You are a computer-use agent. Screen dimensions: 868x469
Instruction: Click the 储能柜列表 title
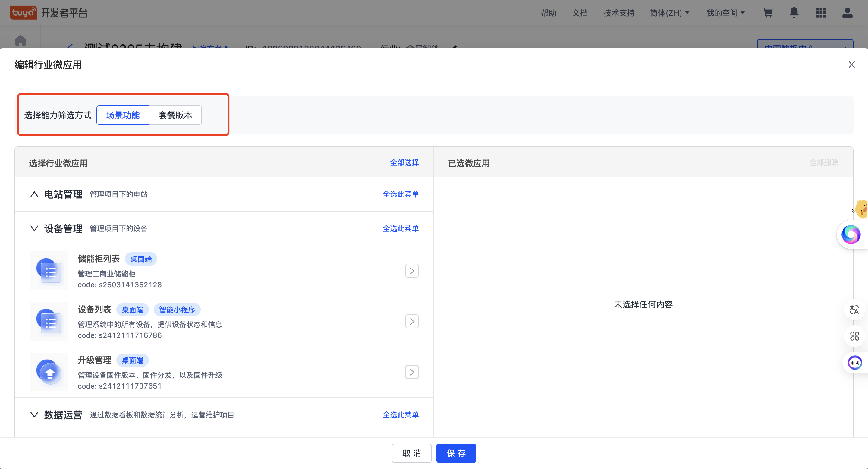point(98,259)
